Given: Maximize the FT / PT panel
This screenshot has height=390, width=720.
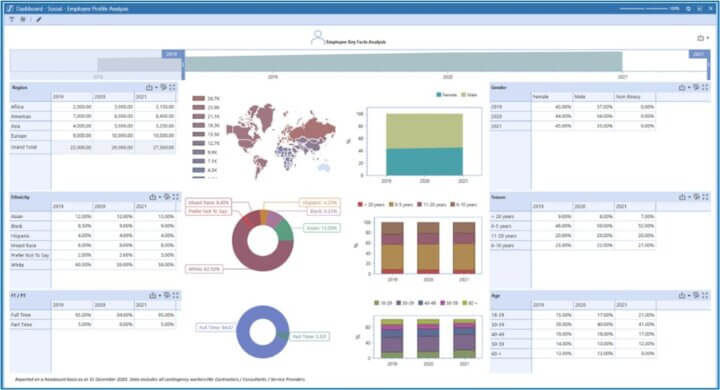Looking at the screenshot, I should tap(176, 295).
